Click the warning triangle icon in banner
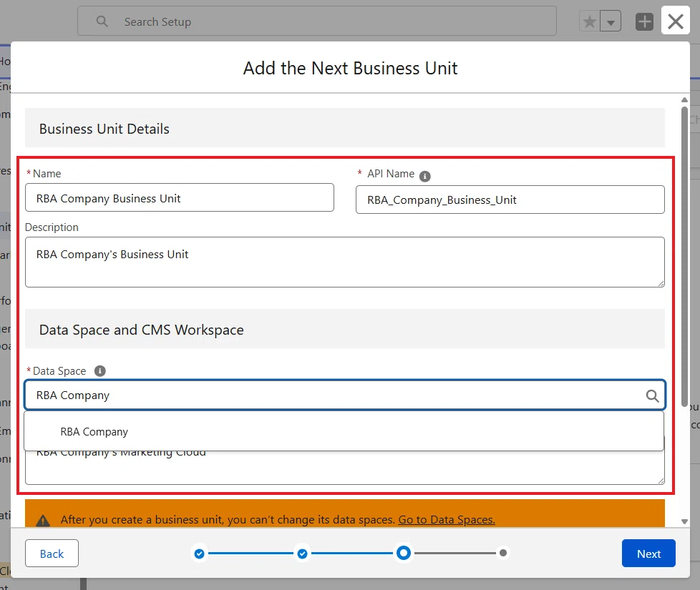 pos(43,520)
